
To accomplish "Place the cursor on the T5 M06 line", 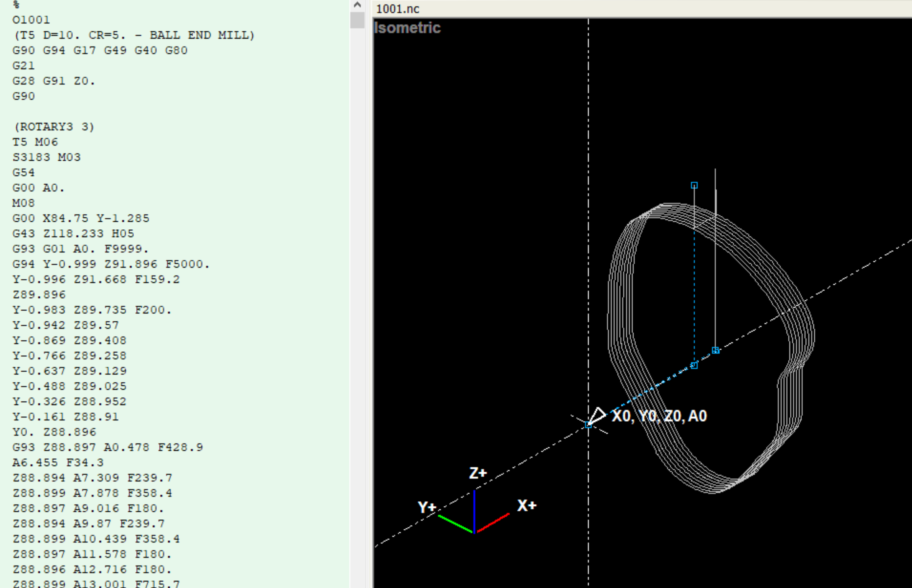I will (35, 142).
